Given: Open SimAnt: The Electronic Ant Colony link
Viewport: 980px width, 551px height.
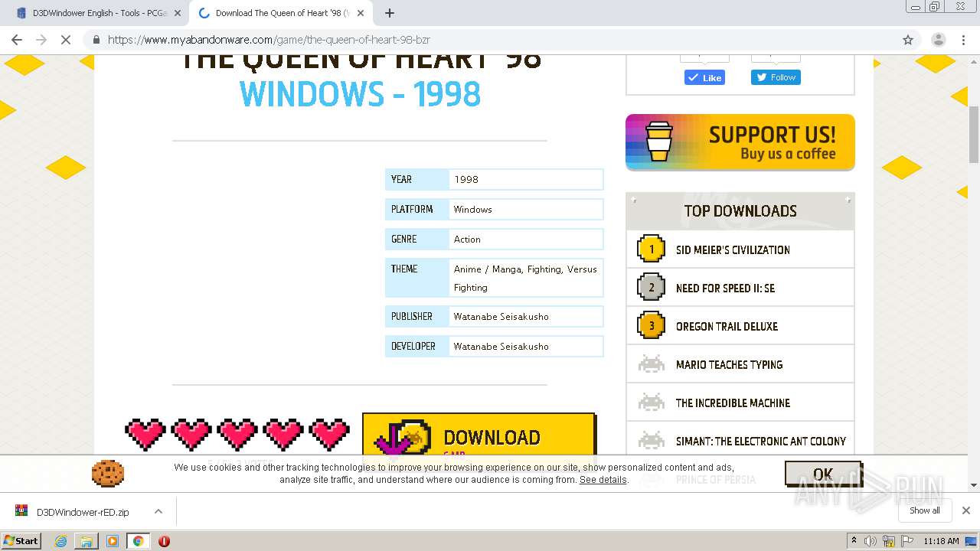Looking at the screenshot, I should coord(760,441).
